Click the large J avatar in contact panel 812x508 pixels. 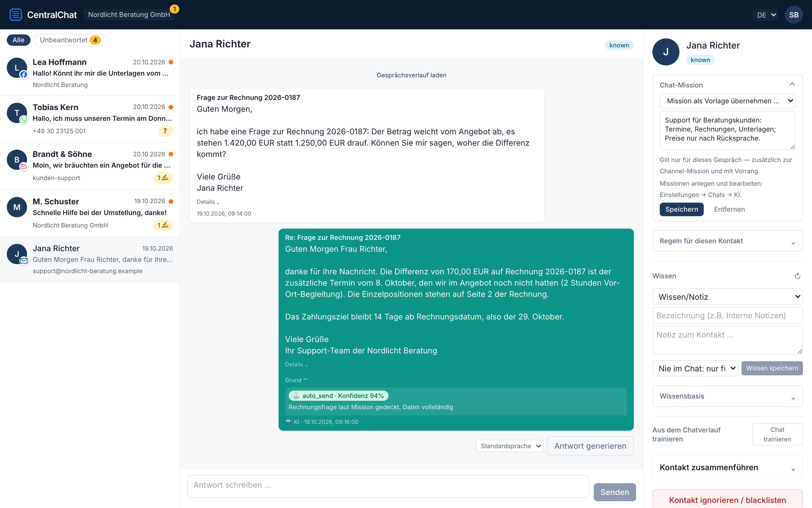(x=666, y=52)
